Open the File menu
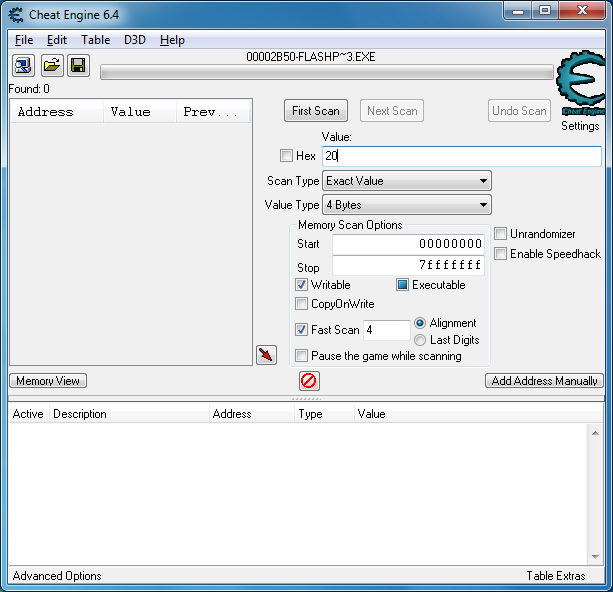Viewport: 613px width, 592px height. [24, 40]
